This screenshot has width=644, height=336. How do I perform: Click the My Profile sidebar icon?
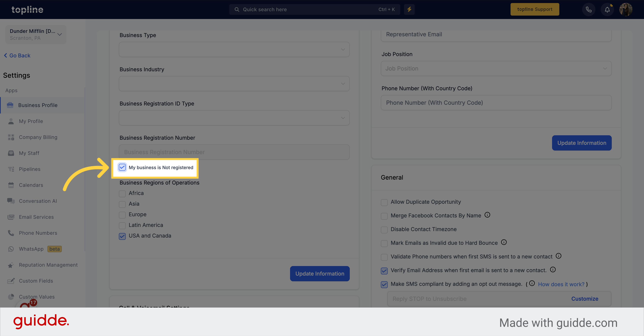[x=11, y=121]
